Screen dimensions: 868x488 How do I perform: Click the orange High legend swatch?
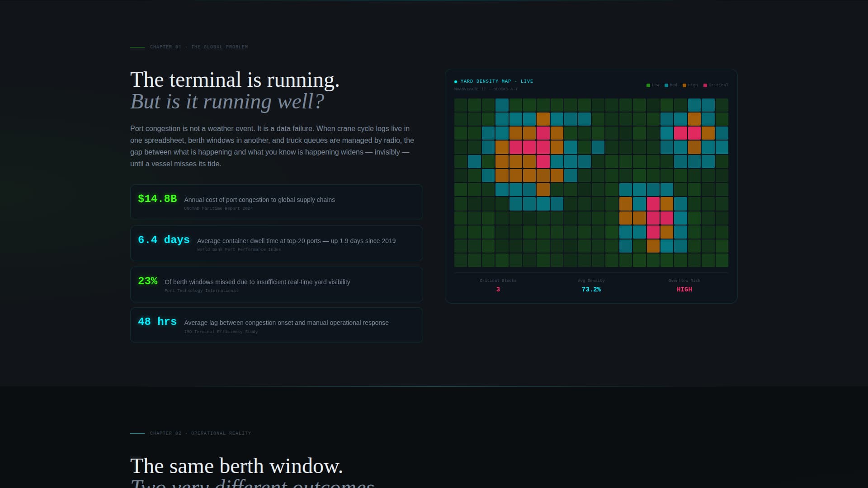click(684, 85)
